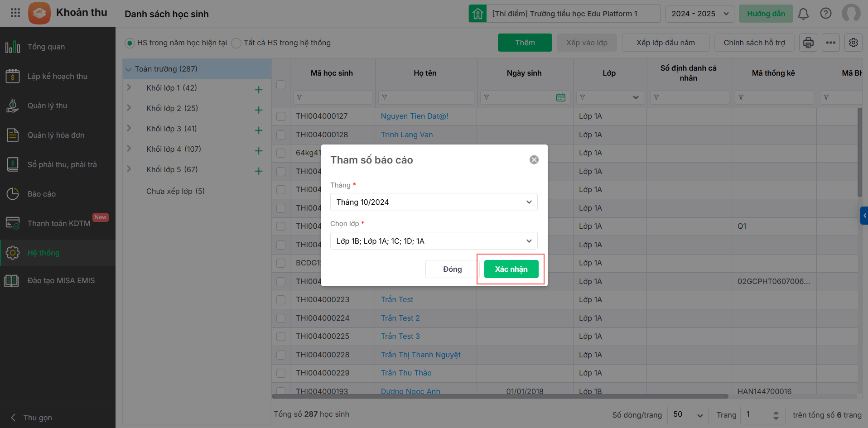
Task: Click the help question mark icon
Action: point(826,14)
